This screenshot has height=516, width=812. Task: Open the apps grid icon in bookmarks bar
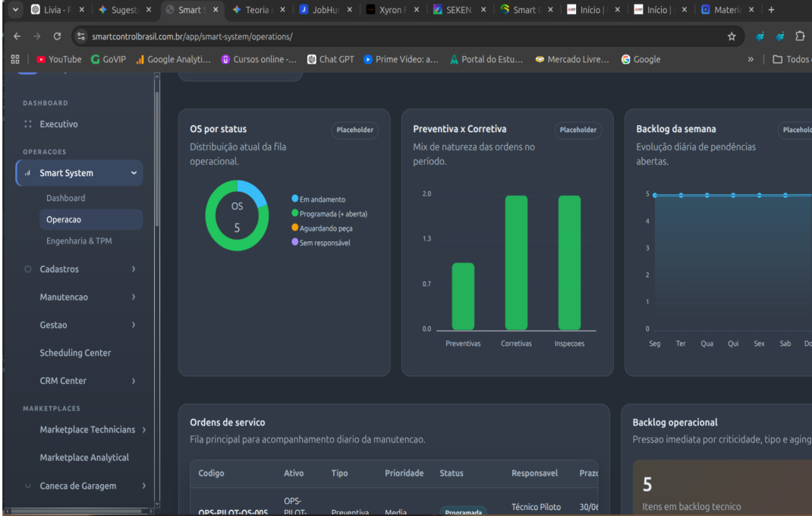point(15,59)
